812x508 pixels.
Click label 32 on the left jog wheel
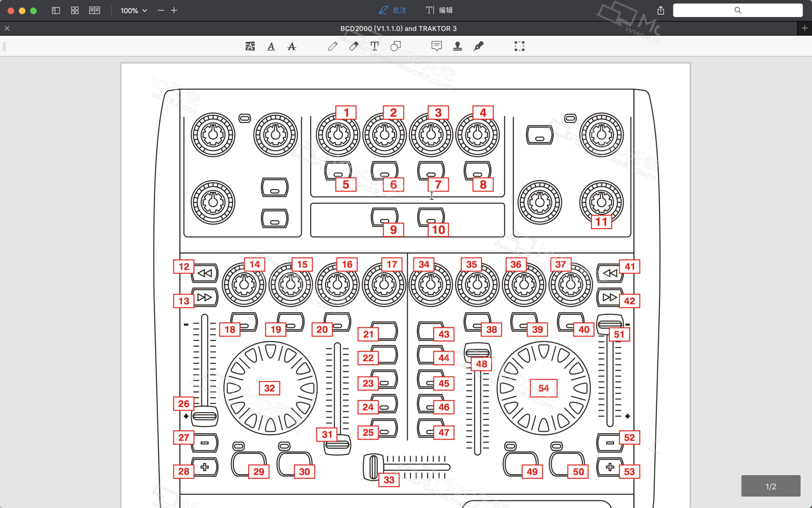270,388
